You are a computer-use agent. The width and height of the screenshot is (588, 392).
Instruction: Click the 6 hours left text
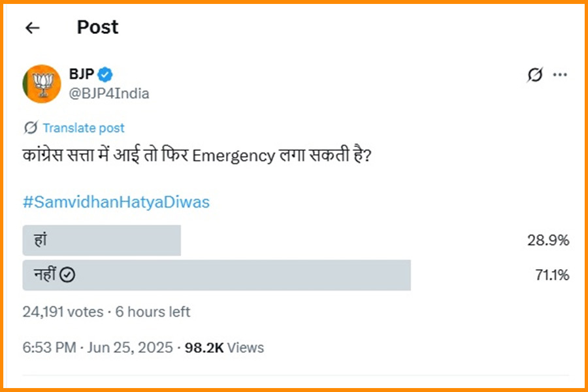pos(153,312)
